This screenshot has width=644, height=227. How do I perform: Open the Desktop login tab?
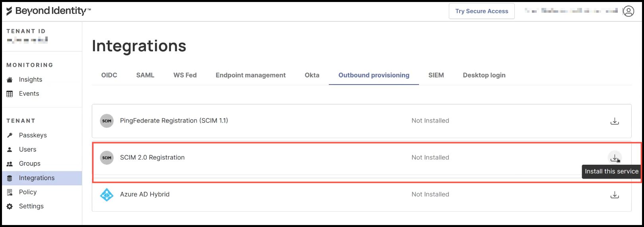coord(484,75)
